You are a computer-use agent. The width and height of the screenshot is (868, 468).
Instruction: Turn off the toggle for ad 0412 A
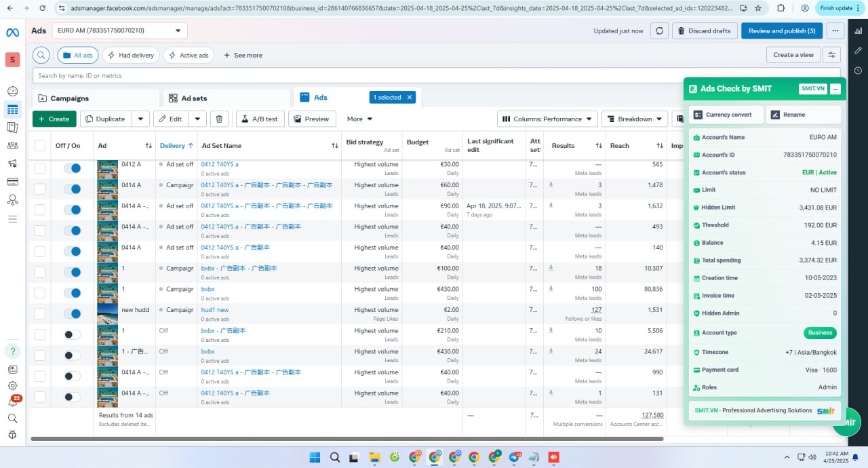[73, 168]
